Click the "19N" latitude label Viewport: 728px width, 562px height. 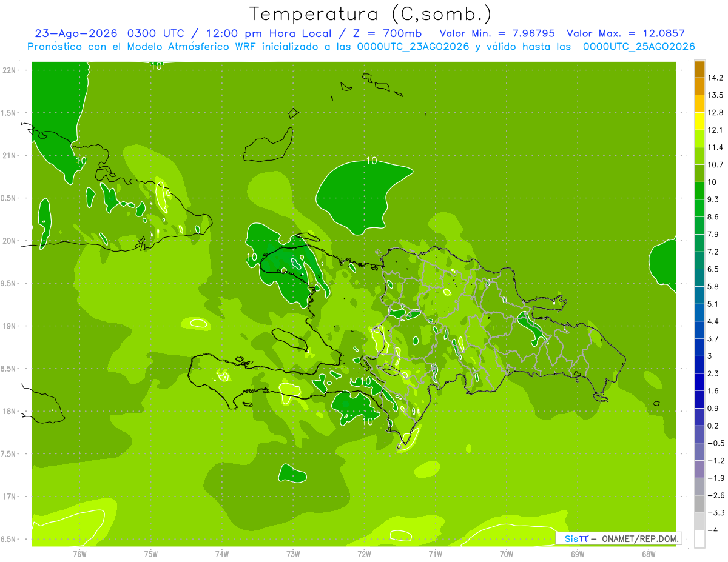[10, 326]
